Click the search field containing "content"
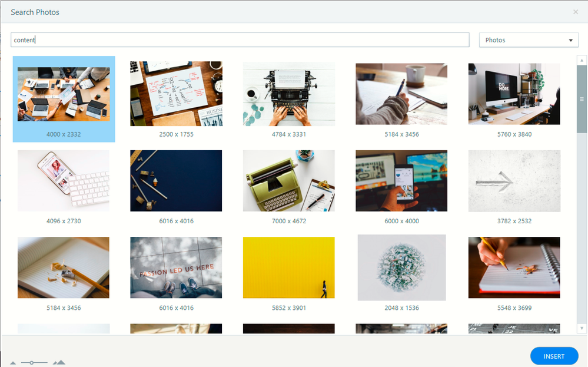 click(240, 40)
